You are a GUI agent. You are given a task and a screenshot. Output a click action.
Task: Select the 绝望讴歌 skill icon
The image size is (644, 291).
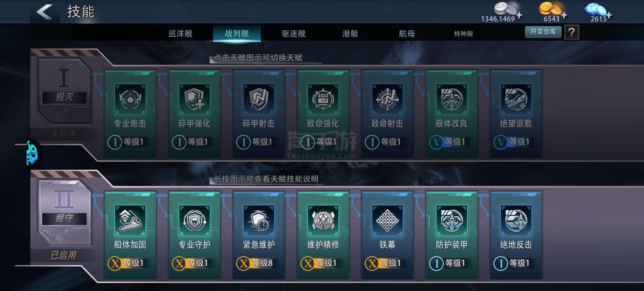click(516, 99)
